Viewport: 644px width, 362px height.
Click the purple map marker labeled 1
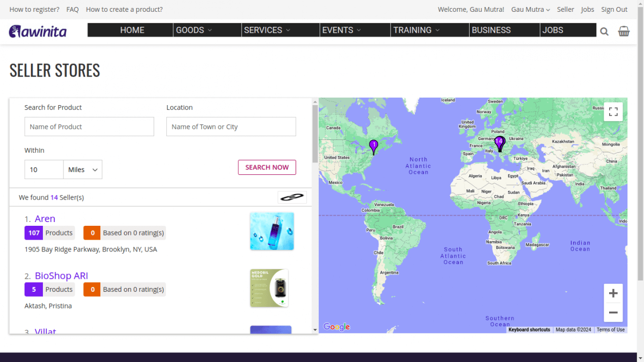tap(374, 146)
